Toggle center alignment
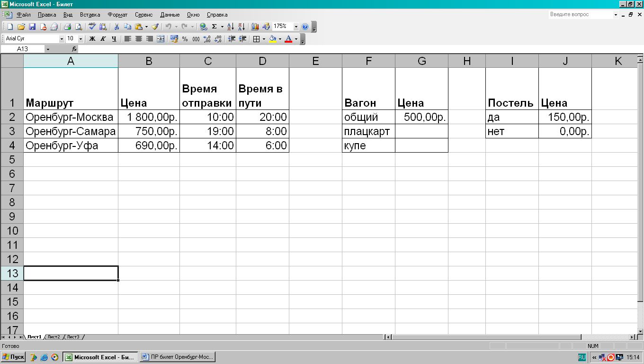 pos(139,39)
